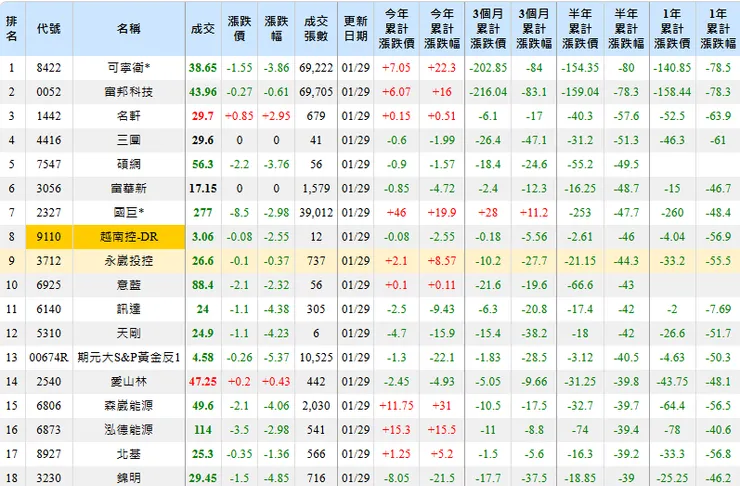This screenshot has height=486, width=740.
Task: Click -7.69 value in 訊達 row
Action: click(718, 309)
